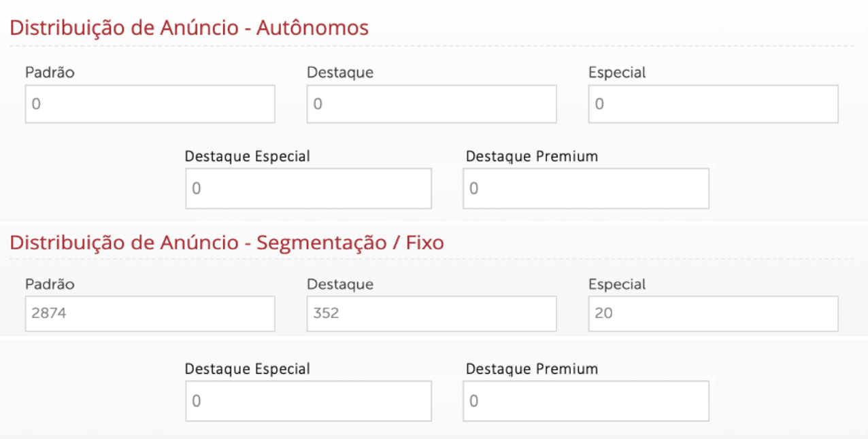Image resolution: width=868 pixels, height=439 pixels.
Task: Click the Padrão label in Autônomos section
Action: tap(50, 72)
